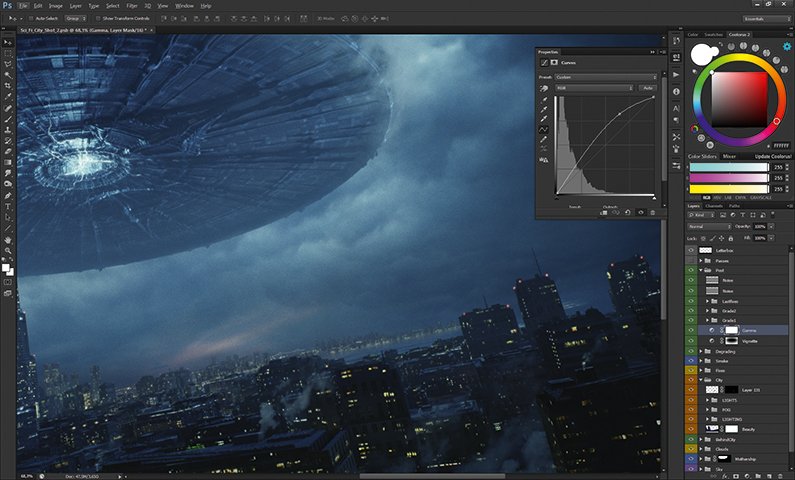
Task: Click the Auto button in Curves
Action: pyautogui.click(x=647, y=88)
